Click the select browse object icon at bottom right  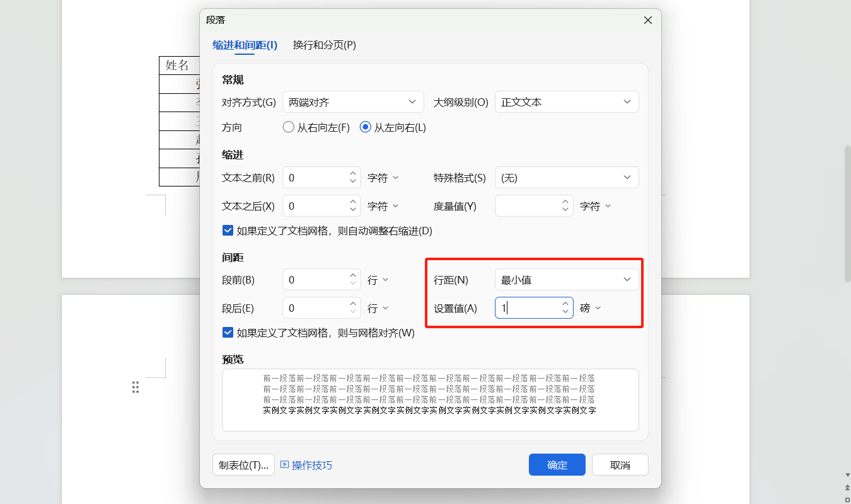point(847,500)
